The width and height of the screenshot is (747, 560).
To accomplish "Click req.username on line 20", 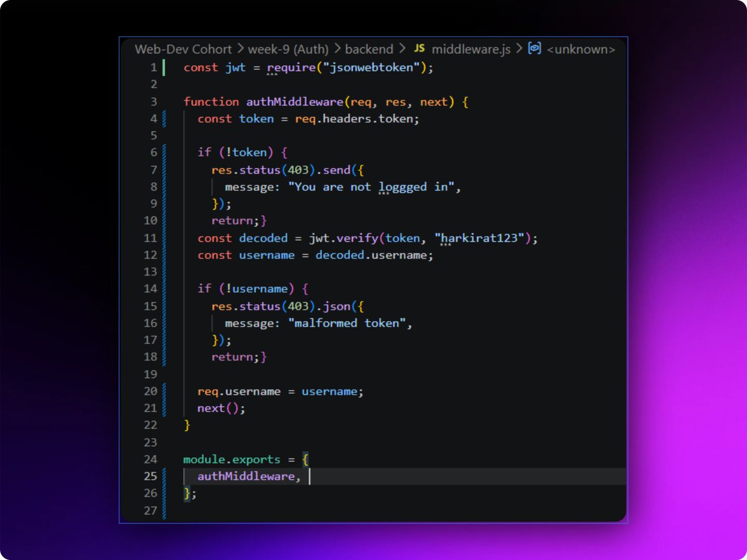I will click(x=239, y=391).
